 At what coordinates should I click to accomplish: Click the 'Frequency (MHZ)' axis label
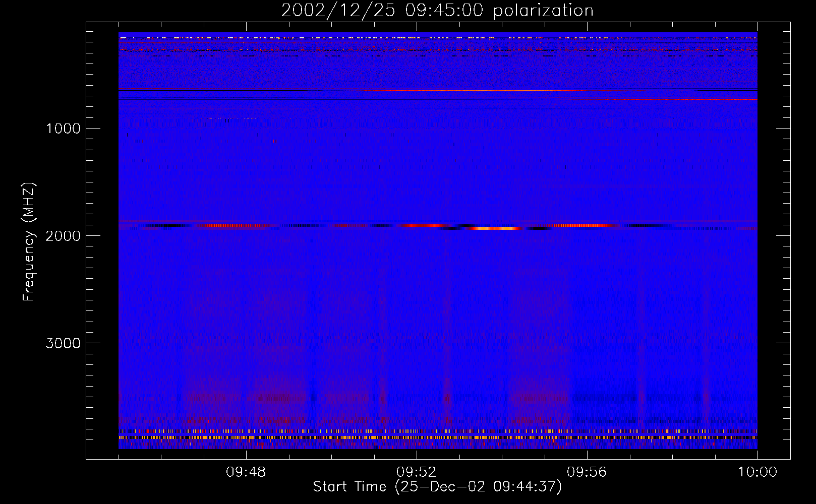click(29, 242)
